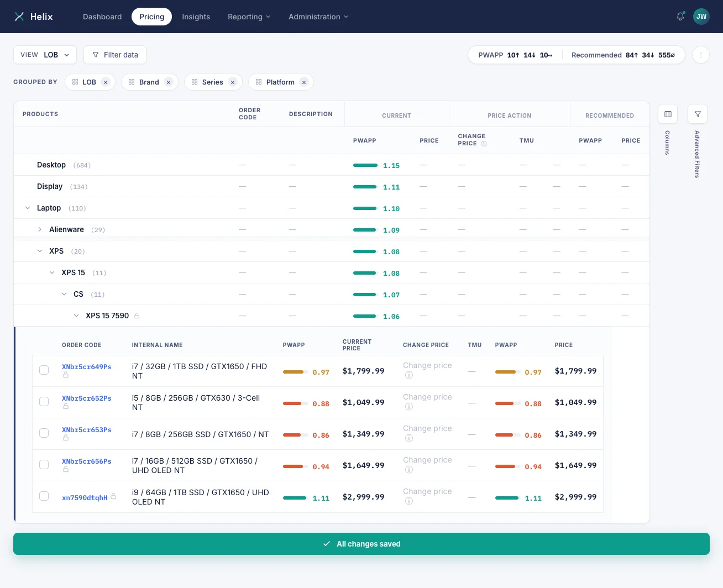Screen dimensions: 723x588
Task: Open order code XNbr5cr652Ps link
Action: 87,398
